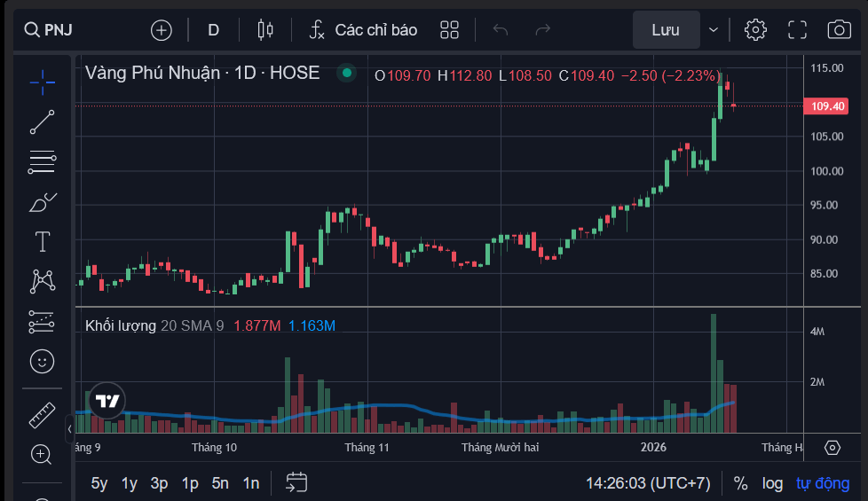
Task: Open the chart patterns tool
Action: click(42, 281)
